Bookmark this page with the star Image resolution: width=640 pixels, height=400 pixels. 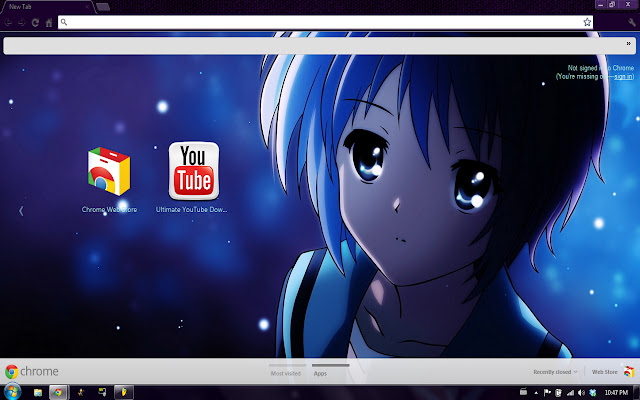coord(587,22)
